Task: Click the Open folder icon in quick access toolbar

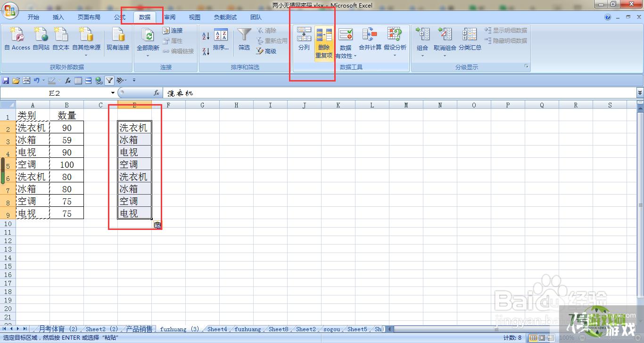Action: pos(16,81)
